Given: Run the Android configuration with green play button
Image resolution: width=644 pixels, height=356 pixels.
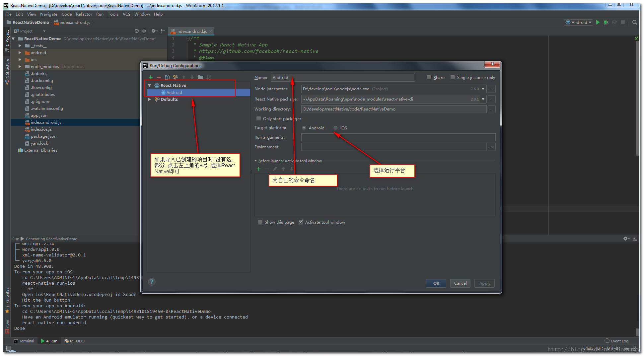Looking at the screenshot, I should [x=598, y=22].
